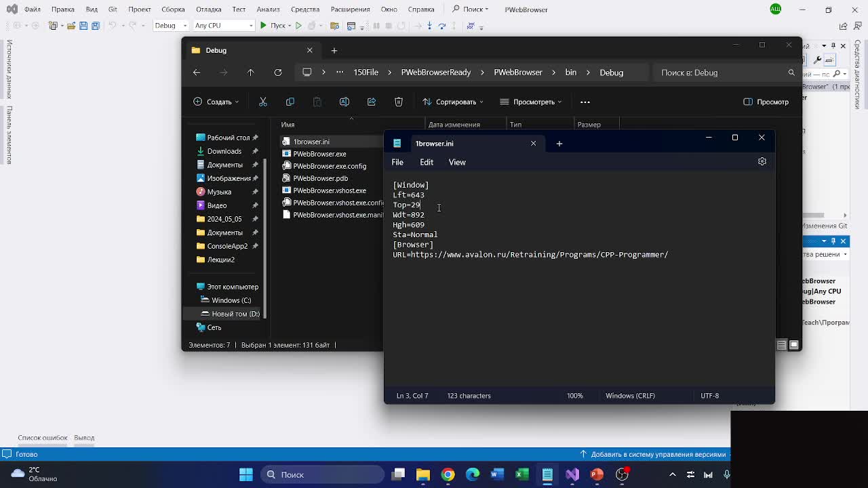Viewport: 868px width, 488px height.
Task: Click the Share icon in Explorer toolbar
Action: 372,102
